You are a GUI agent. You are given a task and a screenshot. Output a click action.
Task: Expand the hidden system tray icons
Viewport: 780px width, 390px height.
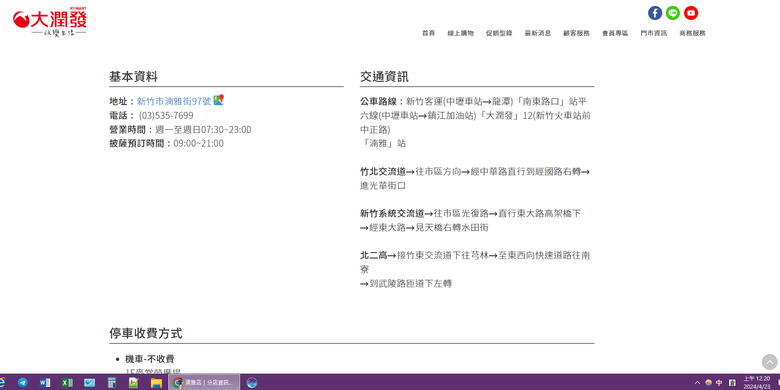697,383
